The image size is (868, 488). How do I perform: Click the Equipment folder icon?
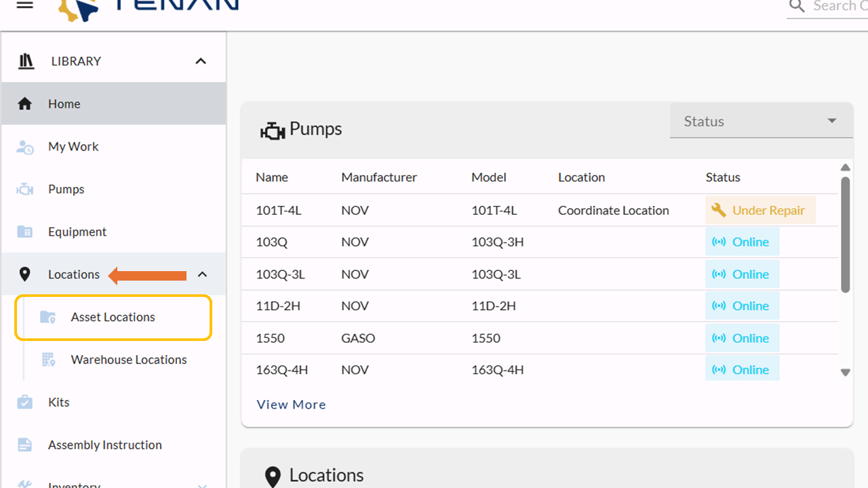coord(25,232)
